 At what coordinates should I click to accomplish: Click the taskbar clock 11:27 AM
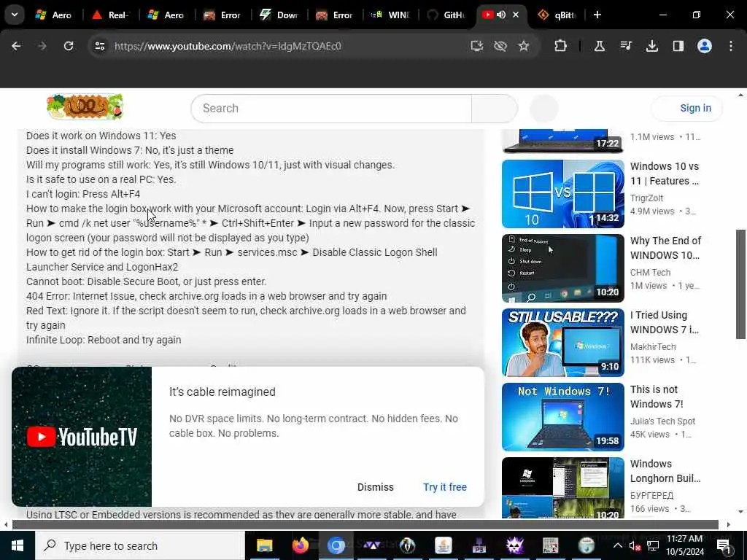[684, 539]
